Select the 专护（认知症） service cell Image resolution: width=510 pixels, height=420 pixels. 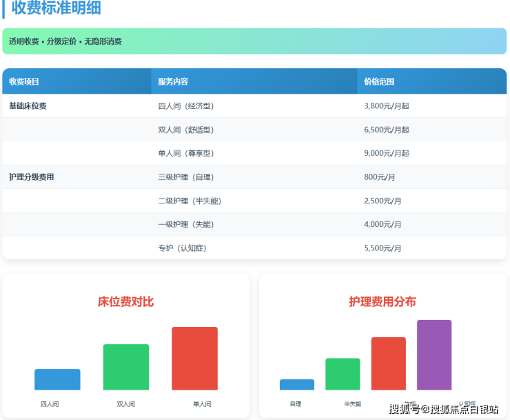click(182, 248)
